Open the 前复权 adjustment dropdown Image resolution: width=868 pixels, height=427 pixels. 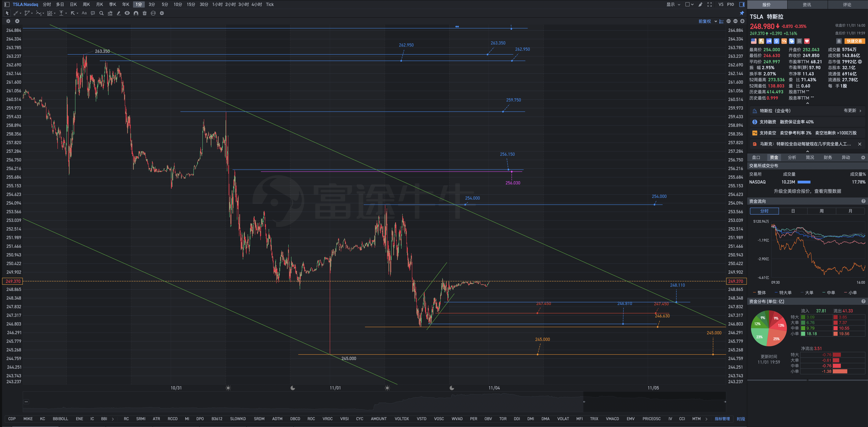click(708, 21)
